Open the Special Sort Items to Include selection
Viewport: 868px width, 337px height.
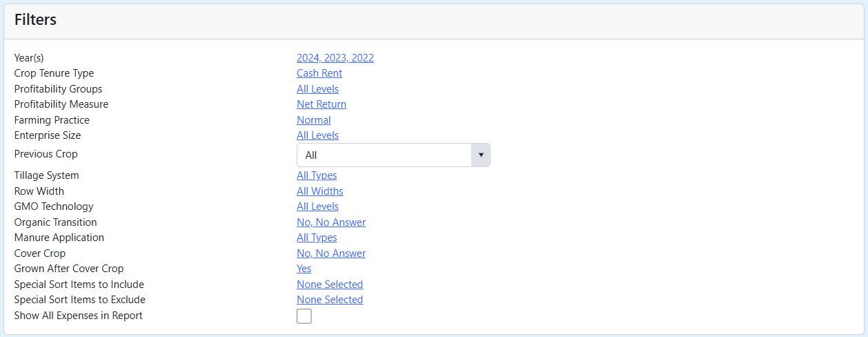coord(329,285)
